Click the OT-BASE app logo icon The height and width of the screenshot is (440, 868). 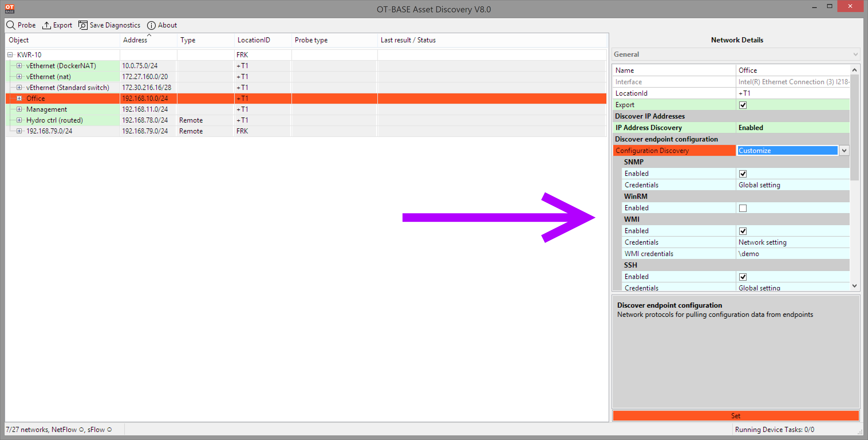tap(9, 9)
